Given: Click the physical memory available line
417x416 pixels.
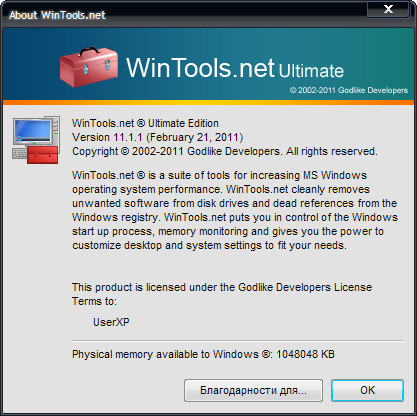Looking at the screenshot, I should pos(203,354).
